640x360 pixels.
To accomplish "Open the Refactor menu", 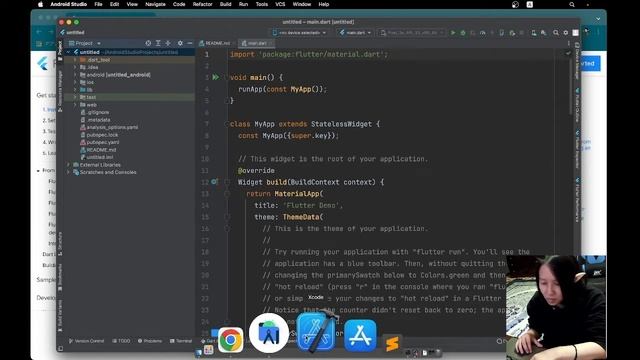I will [x=202, y=4].
